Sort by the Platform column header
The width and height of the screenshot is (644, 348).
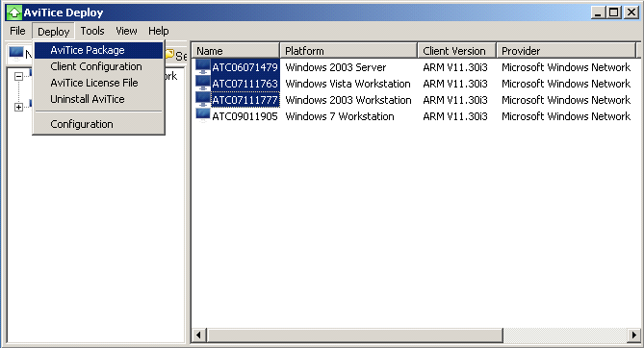point(348,51)
